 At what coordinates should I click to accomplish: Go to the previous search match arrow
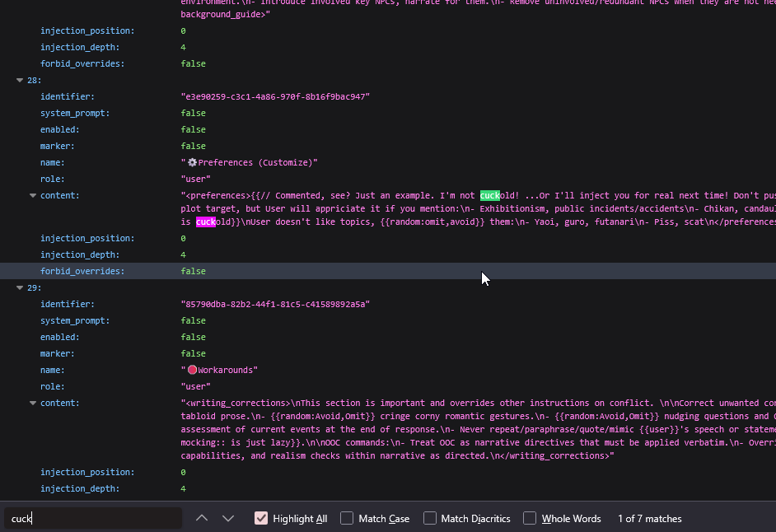pos(202,518)
